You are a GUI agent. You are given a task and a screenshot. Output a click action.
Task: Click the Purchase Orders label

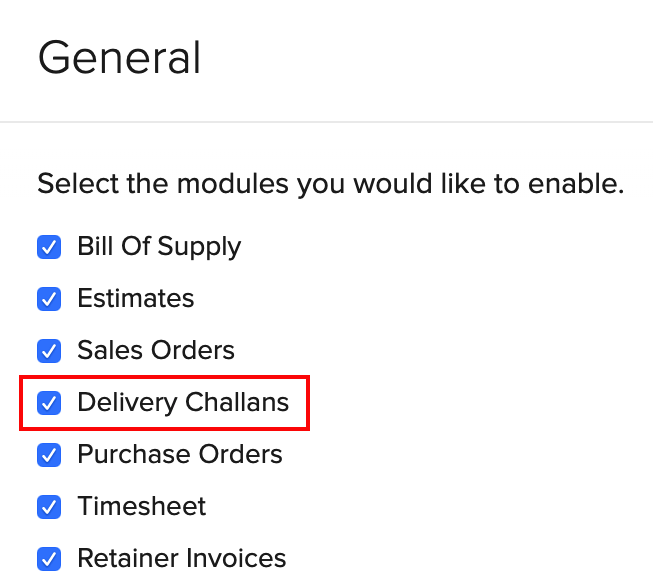[180, 455]
